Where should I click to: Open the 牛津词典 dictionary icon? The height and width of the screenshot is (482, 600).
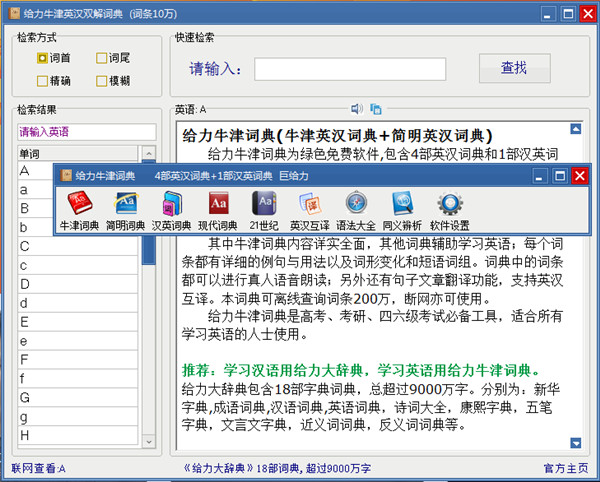coord(79,211)
